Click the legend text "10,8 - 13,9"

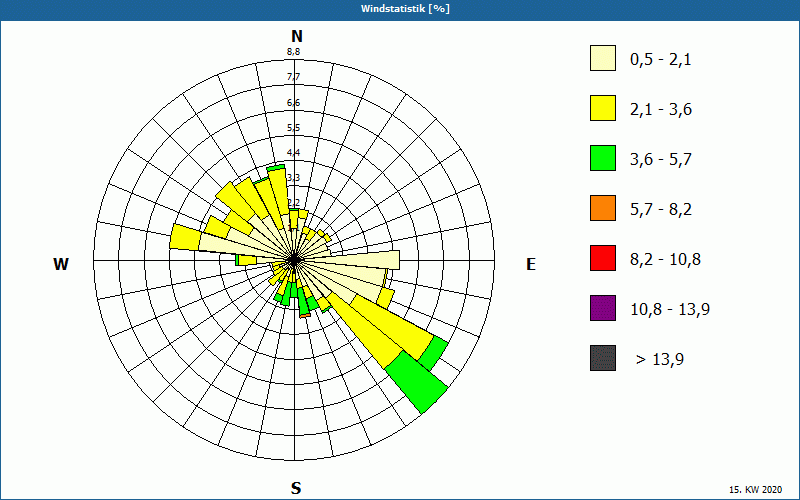coord(670,310)
